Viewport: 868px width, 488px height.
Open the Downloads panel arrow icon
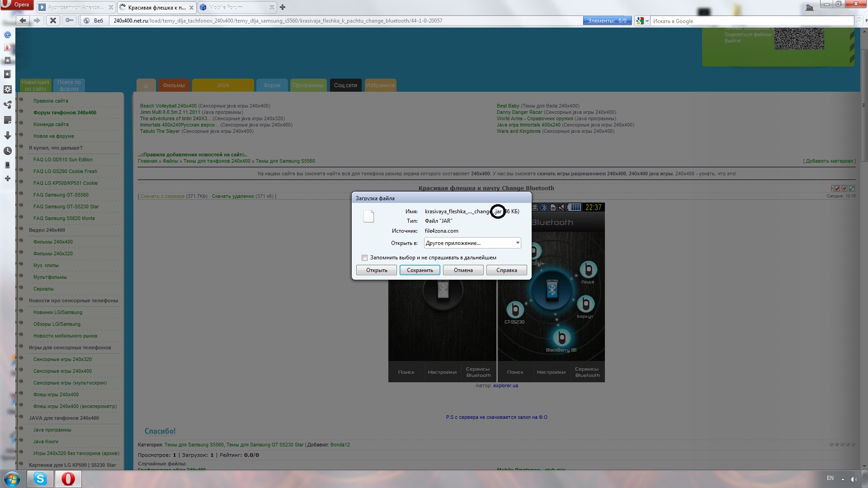(x=8, y=136)
